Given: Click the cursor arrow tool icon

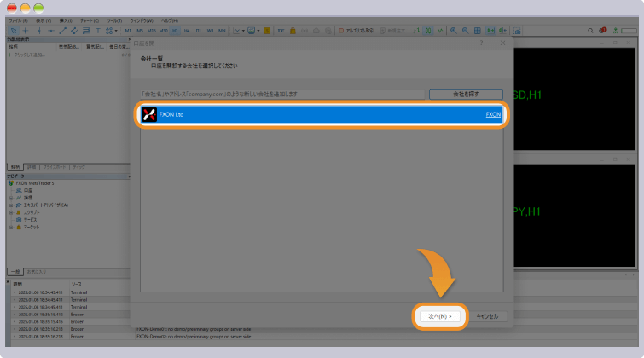Looking at the screenshot, I should click(12, 31).
